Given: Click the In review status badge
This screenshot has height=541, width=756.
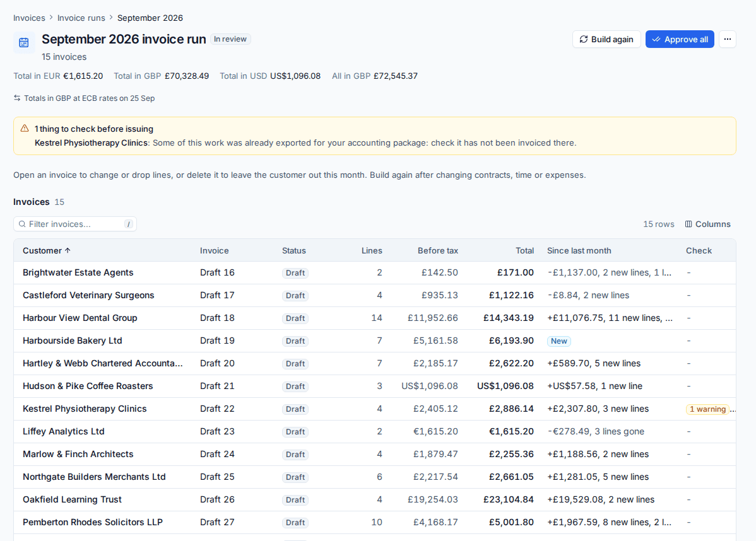Looking at the screenshot, I should pyautogui.click(x=230, y=39).
